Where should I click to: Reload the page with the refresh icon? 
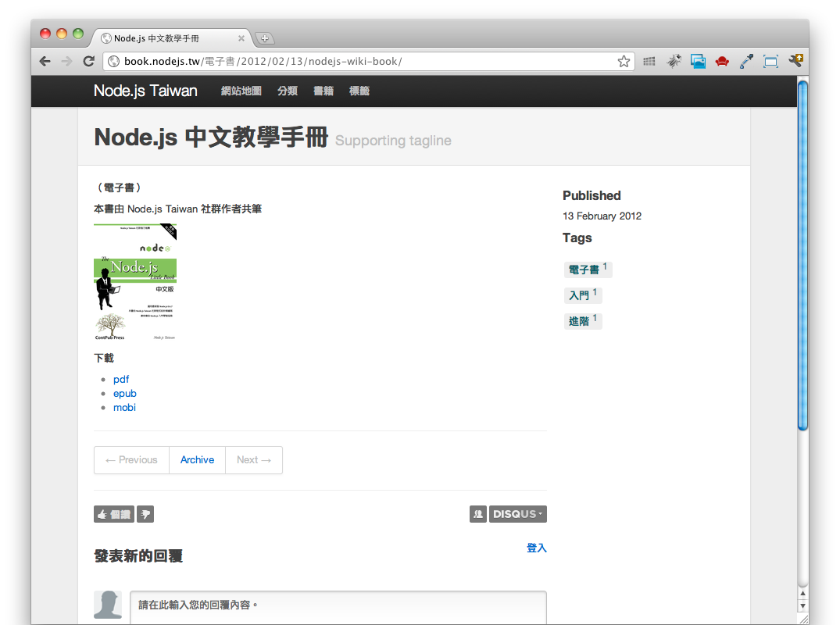(x=89, y=61)
